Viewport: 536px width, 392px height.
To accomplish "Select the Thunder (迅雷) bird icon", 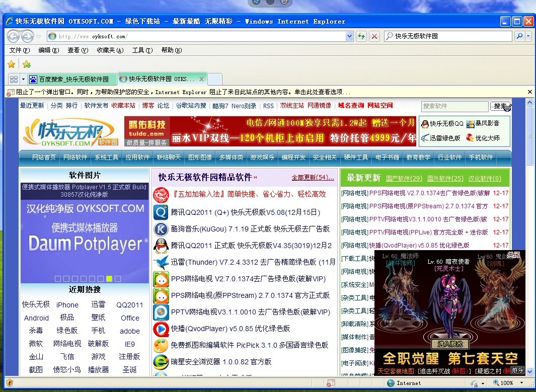I will [161, 262].
